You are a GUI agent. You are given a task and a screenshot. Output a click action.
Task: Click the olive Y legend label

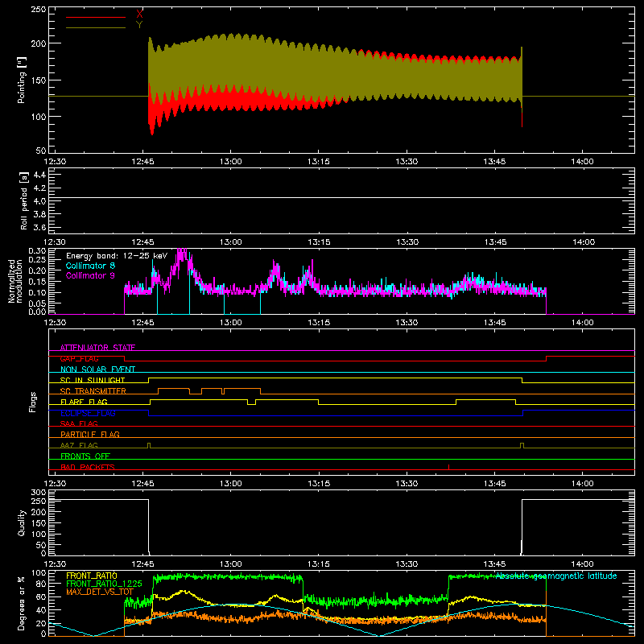click(x=139, y=25)
